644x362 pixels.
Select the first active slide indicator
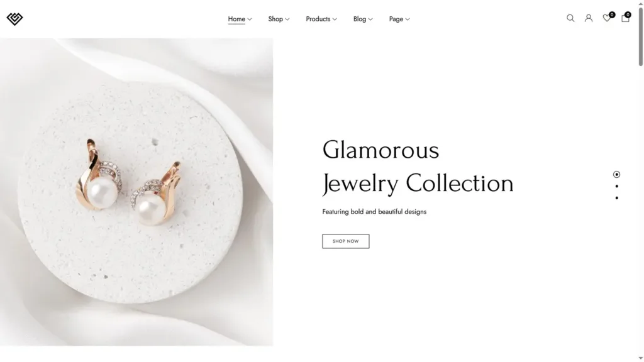(616, 175)
